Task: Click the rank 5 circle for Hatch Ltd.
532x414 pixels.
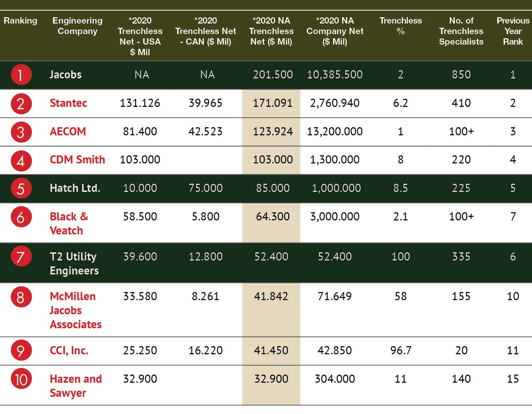Action: (21, 189)
